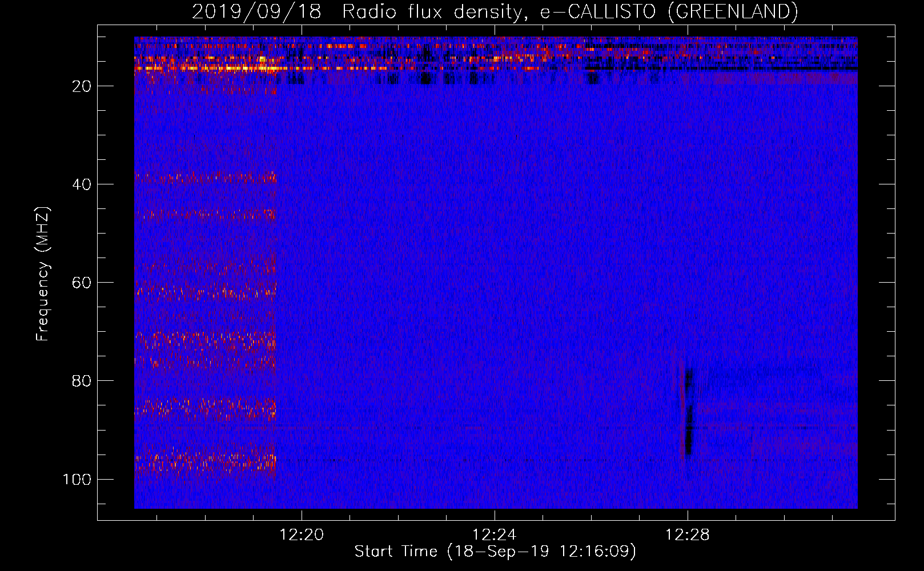
Task: Select the date '2019/09/18' in the title
Action: tap(257, 12)
